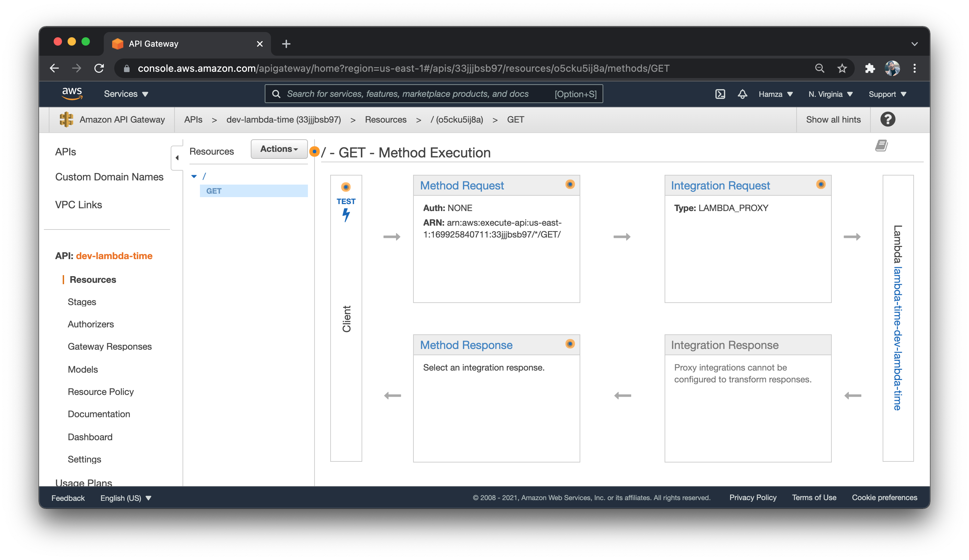Viewport: 969px width, 560px height.
Task: Open the English (US) language dropdown
Action: click(126, 498)
